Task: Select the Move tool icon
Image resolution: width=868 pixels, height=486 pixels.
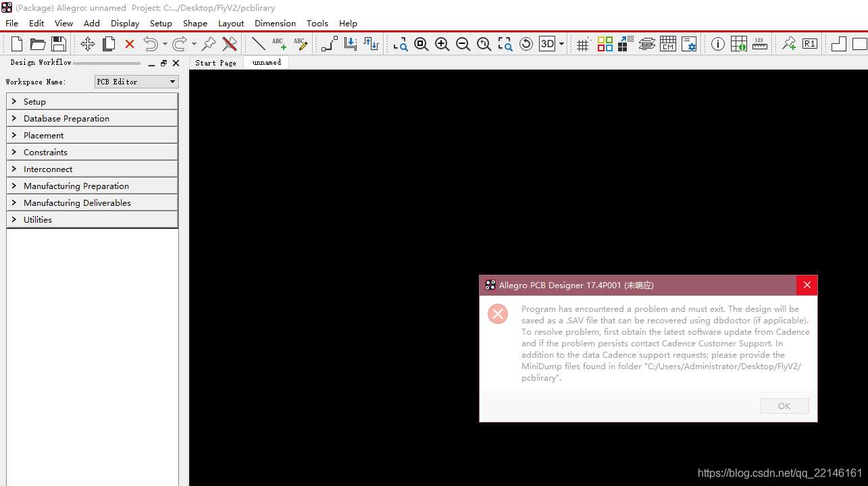Action: [x=88, y=44]
